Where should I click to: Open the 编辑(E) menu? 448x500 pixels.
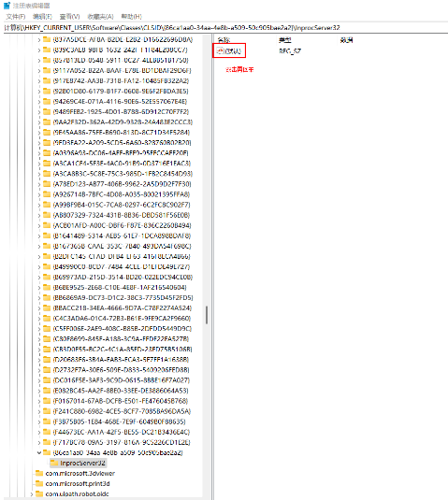[x=42, y=16]
